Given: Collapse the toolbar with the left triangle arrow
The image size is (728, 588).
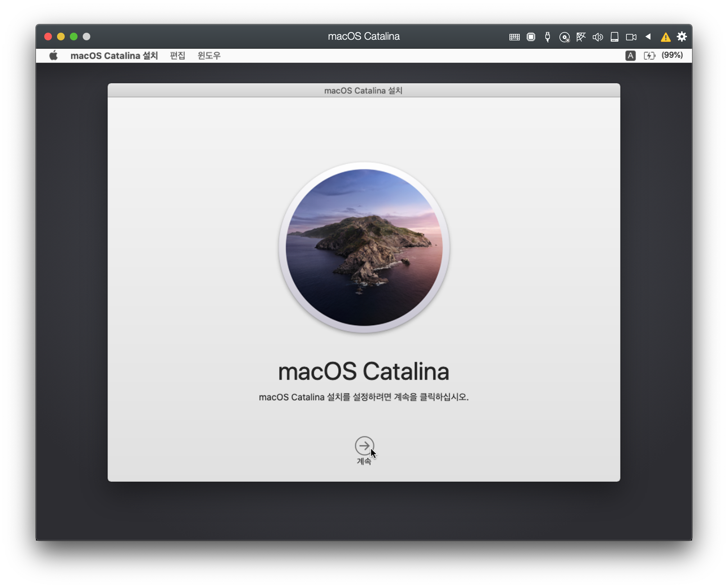Looking at the screenshot, I should pos(648,37).
